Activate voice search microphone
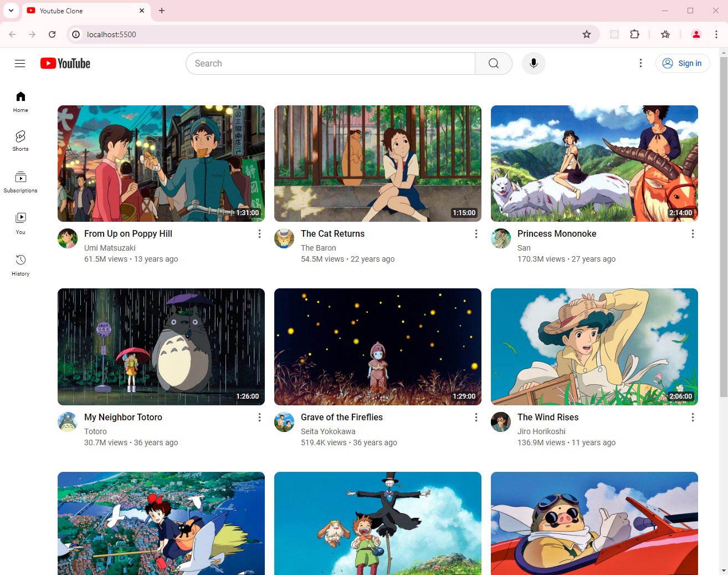Viewport: 728px width, 575px height. click(534, 63)
